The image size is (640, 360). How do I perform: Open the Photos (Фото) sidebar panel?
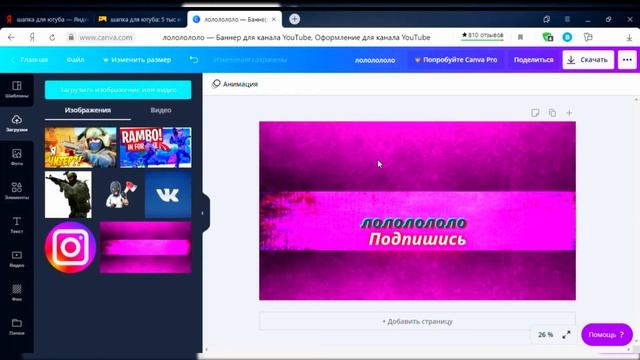(17, 157)
